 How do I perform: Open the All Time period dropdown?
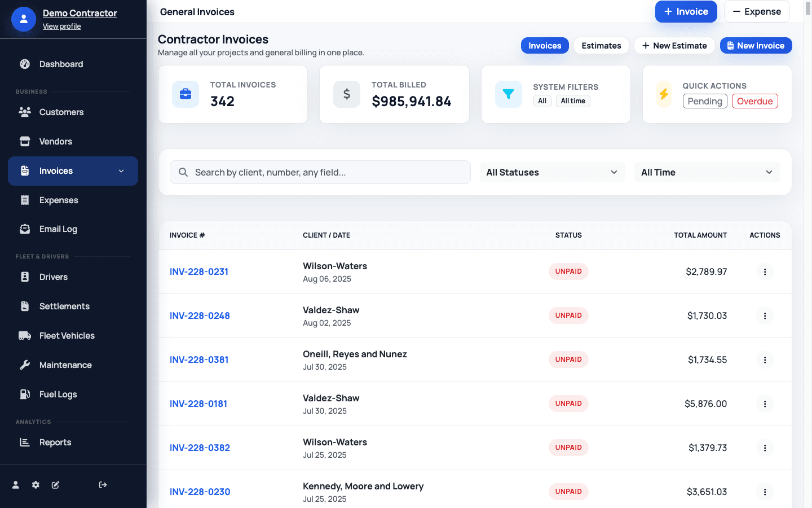[707, 172]
